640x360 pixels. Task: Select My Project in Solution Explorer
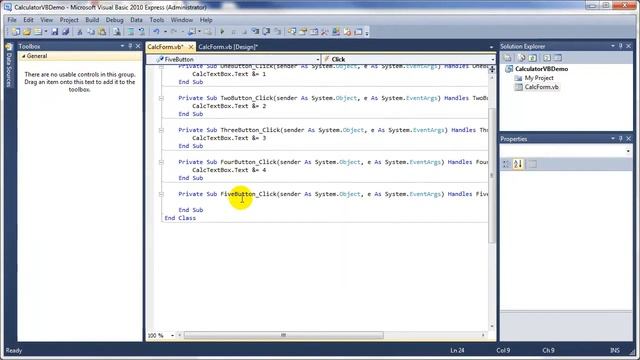539,78
